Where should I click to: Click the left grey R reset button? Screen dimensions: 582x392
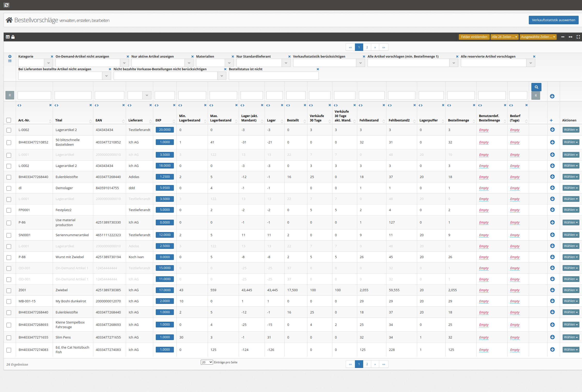(10, 95)
